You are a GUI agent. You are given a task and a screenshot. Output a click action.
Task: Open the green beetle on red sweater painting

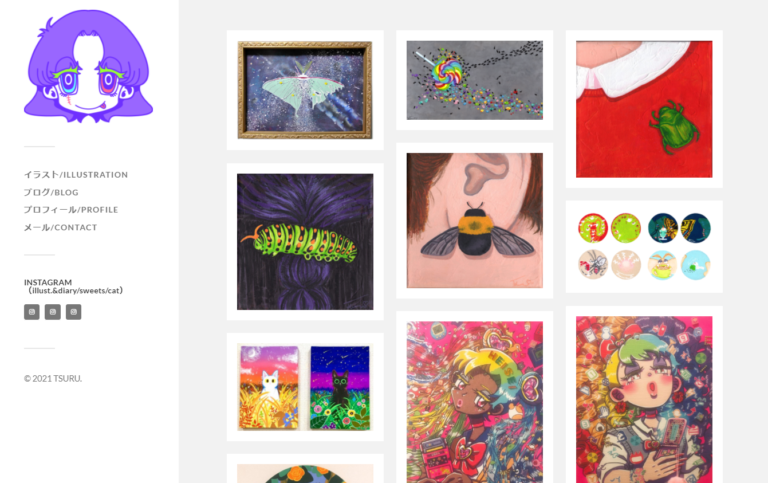644,109
